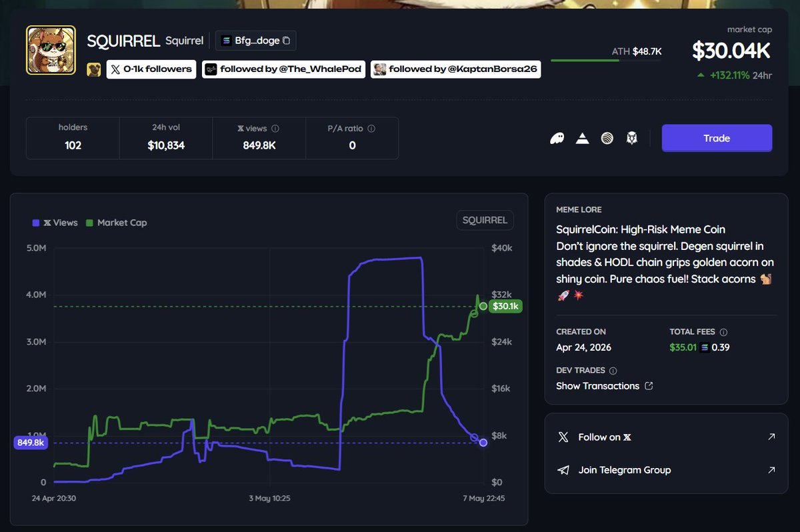
Task: Click the Telegram paper-plane icon
Action: pyautogui.click(x=563, y=470)
